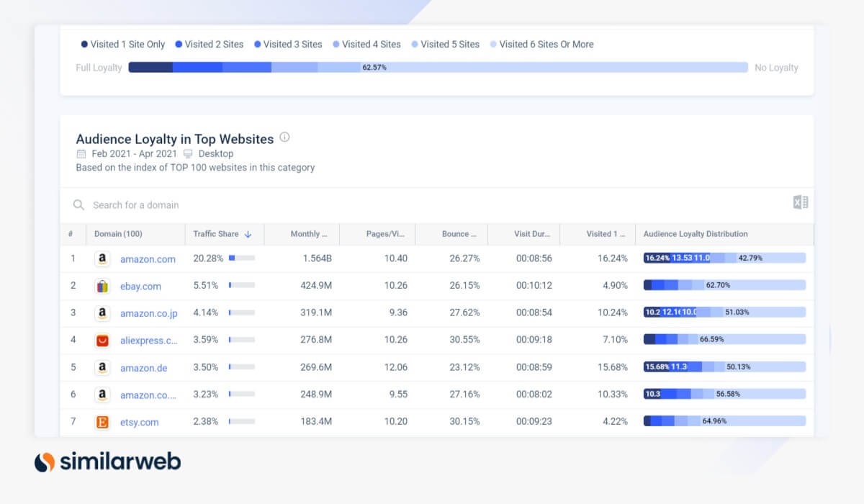
Task: Toggle the Visited 3 Sites legend item
Action: tap(288, 44)
